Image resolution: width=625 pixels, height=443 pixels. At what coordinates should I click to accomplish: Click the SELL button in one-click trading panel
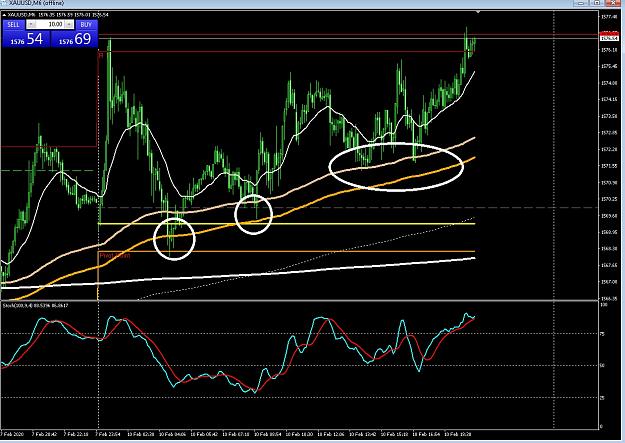coord(13,25)
